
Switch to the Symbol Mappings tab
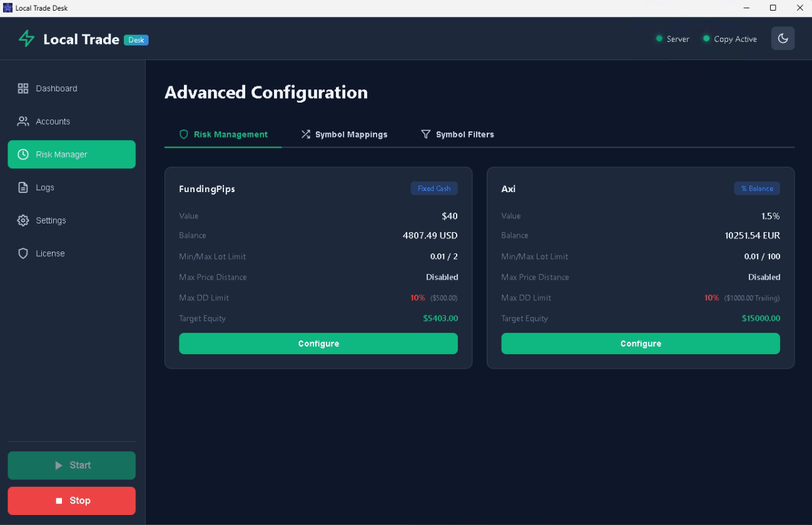pyautogui.click(x=344, y=134)
